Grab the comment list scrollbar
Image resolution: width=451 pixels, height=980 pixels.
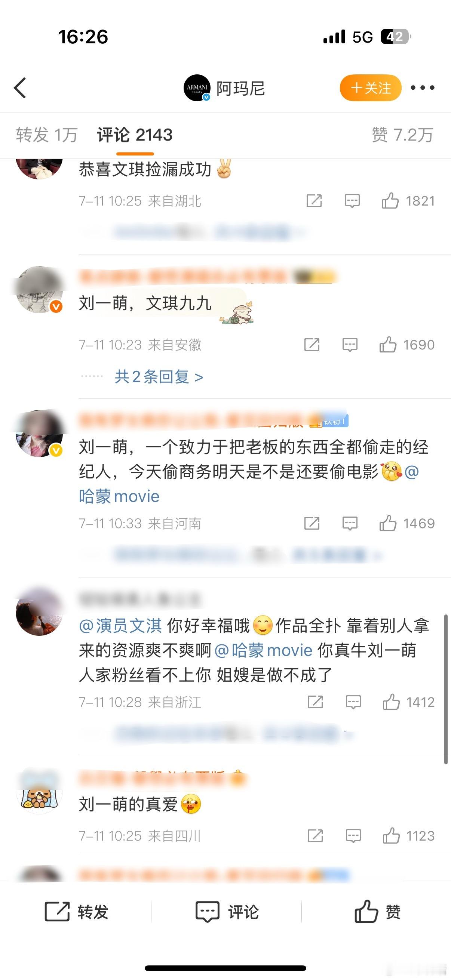pos(446,688)
